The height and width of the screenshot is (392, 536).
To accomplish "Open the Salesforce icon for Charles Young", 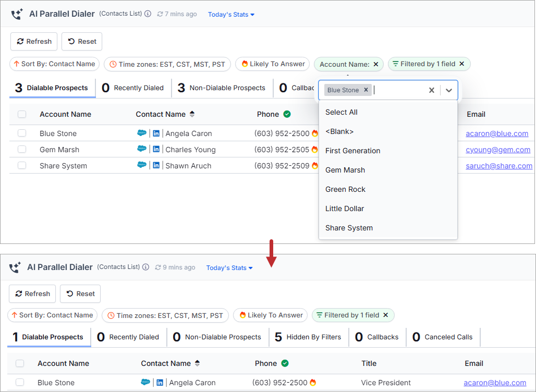I will tap(141, 149).
